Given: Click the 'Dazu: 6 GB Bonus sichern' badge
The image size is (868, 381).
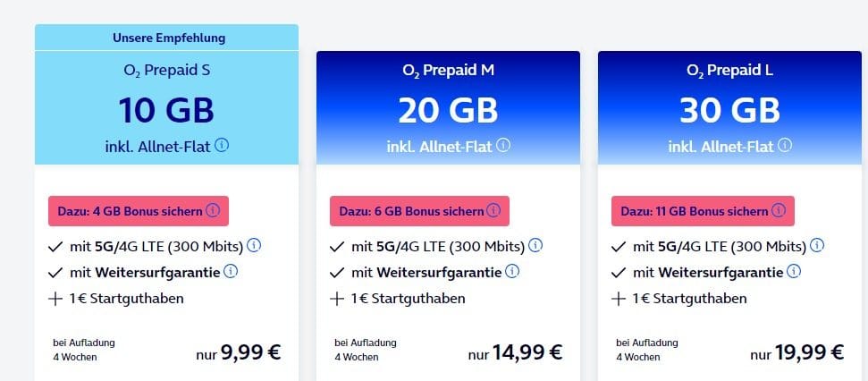Looking at the screenshot, I should point(419,211).
